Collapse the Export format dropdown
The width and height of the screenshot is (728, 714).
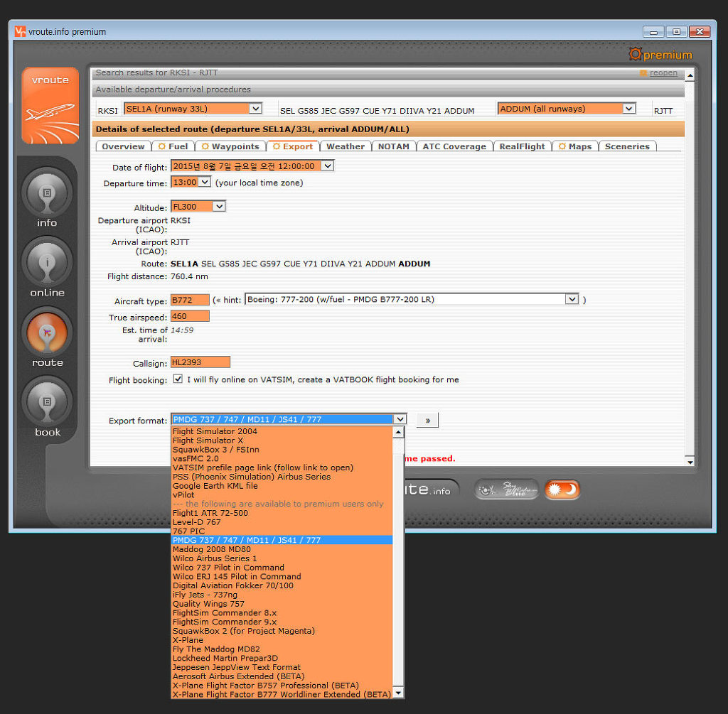(400, 419)
